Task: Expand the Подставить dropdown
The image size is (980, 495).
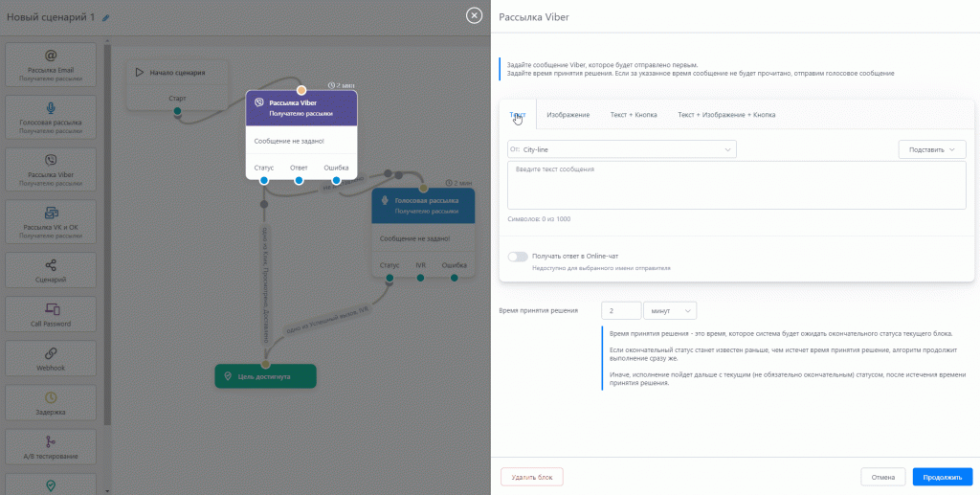Action: 931,149
